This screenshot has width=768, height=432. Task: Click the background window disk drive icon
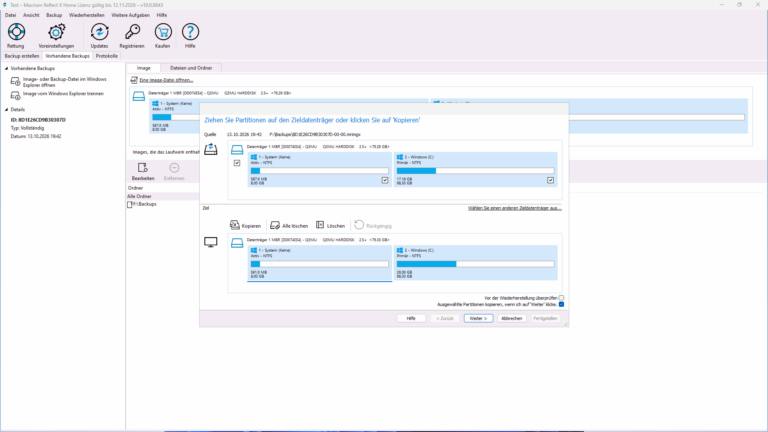(139, 96)
